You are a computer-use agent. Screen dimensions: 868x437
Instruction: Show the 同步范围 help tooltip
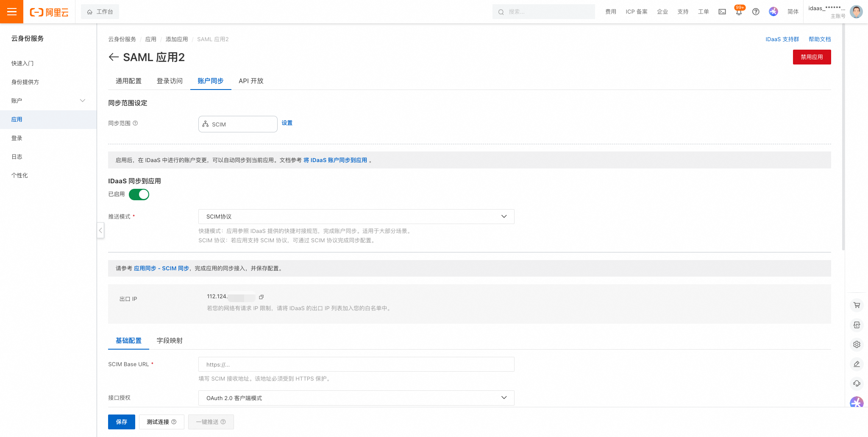tap(136, 123)
